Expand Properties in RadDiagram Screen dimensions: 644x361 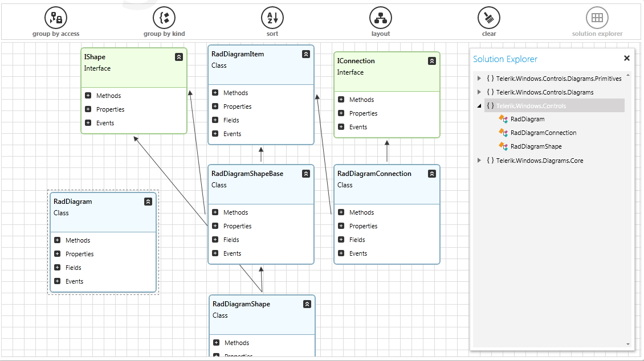[58, 253]
